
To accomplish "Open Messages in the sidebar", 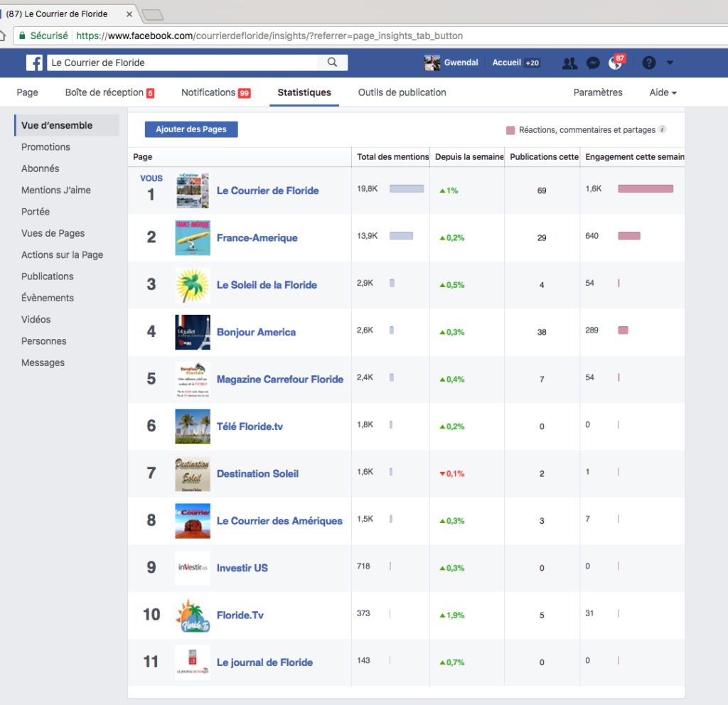I will point(43,363).
